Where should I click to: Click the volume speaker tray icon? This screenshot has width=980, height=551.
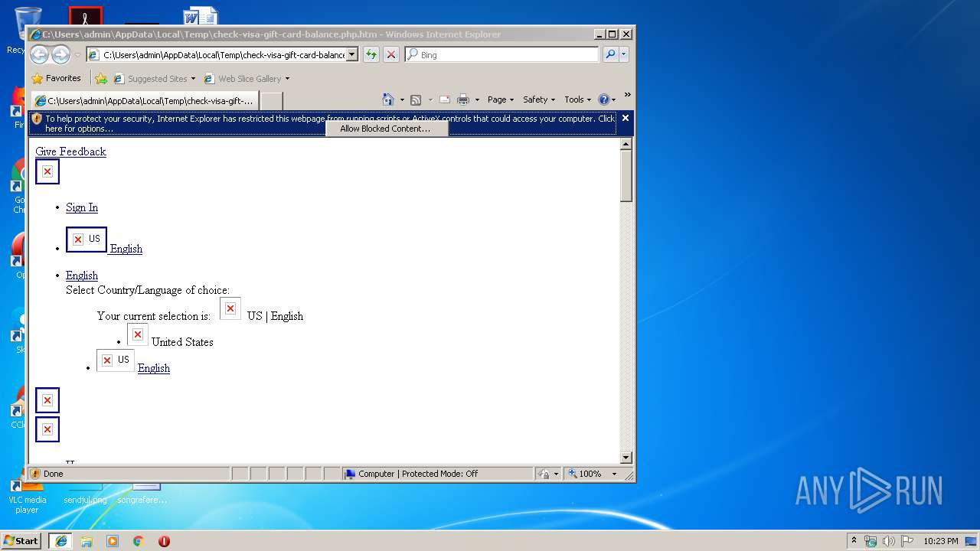click(889, 541)
